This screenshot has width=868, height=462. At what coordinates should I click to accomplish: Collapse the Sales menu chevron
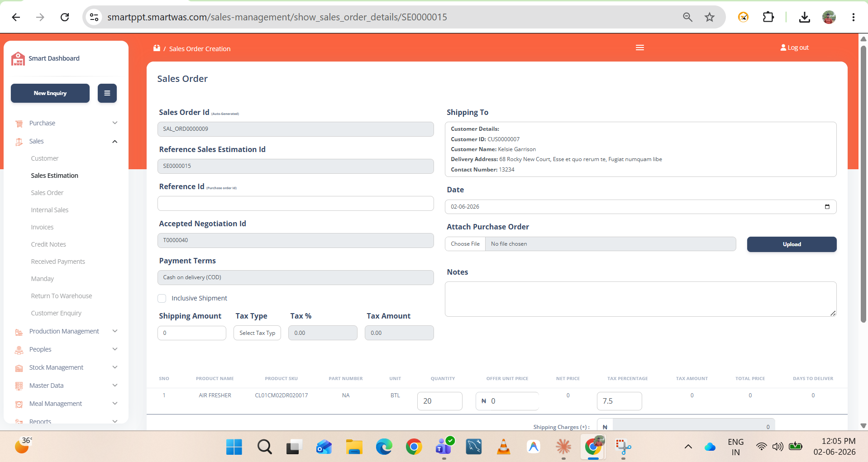coord(115,141)
